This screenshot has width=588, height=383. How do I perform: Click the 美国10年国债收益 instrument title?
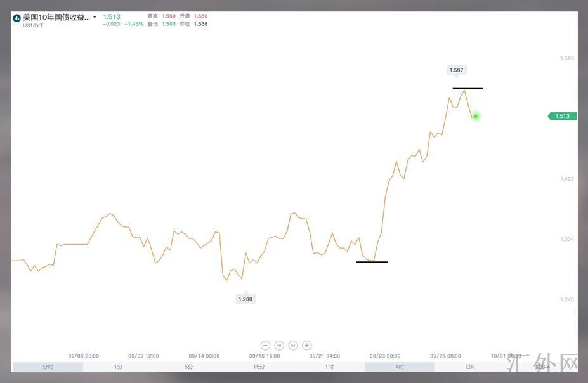pos(56,17)
